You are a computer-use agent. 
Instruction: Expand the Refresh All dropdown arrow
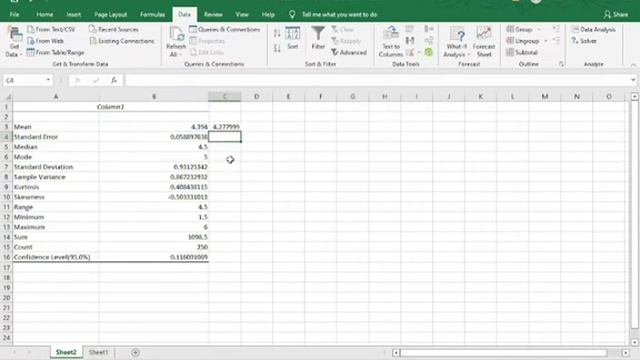pos(180,55)
